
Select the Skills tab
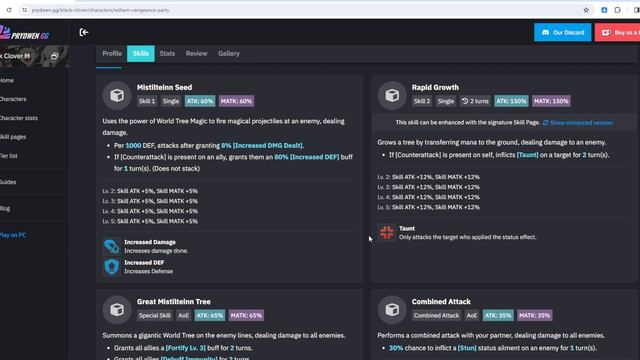(141, 53)
